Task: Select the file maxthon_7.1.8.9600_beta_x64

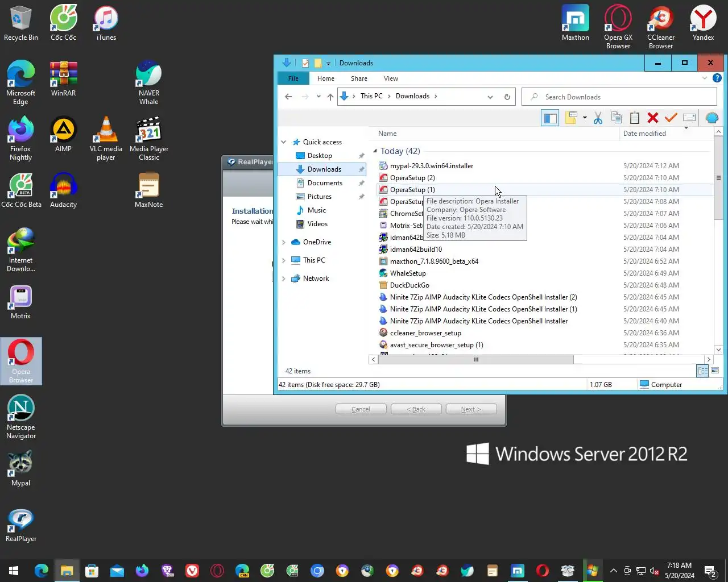Action: 434,261
